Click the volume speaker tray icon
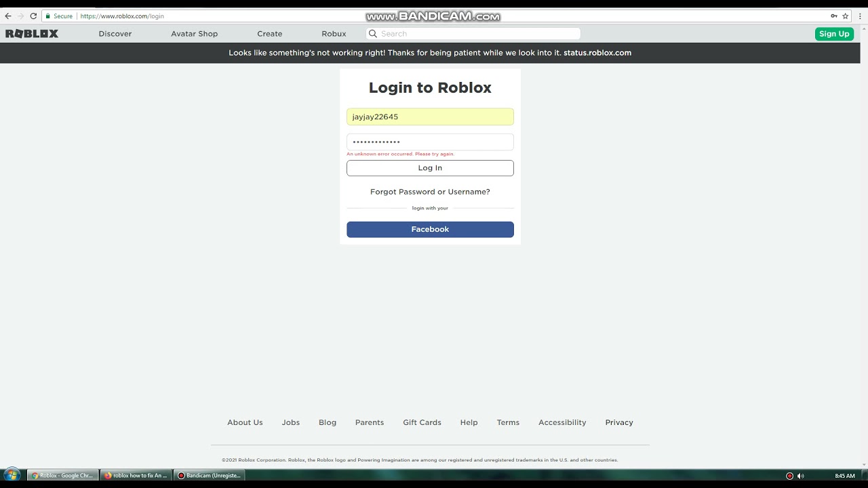 pyautogui.click(x=801, y=476)
